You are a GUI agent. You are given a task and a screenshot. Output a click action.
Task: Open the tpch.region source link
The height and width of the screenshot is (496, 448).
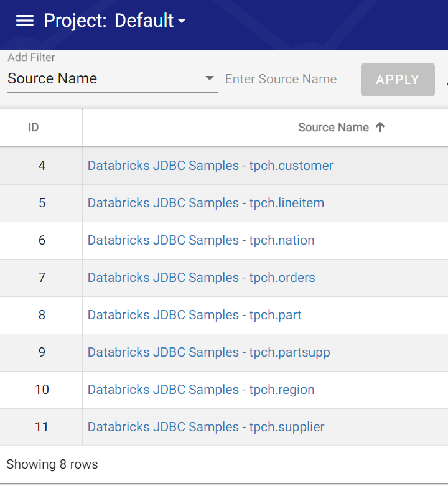click(x=201, y=390)
